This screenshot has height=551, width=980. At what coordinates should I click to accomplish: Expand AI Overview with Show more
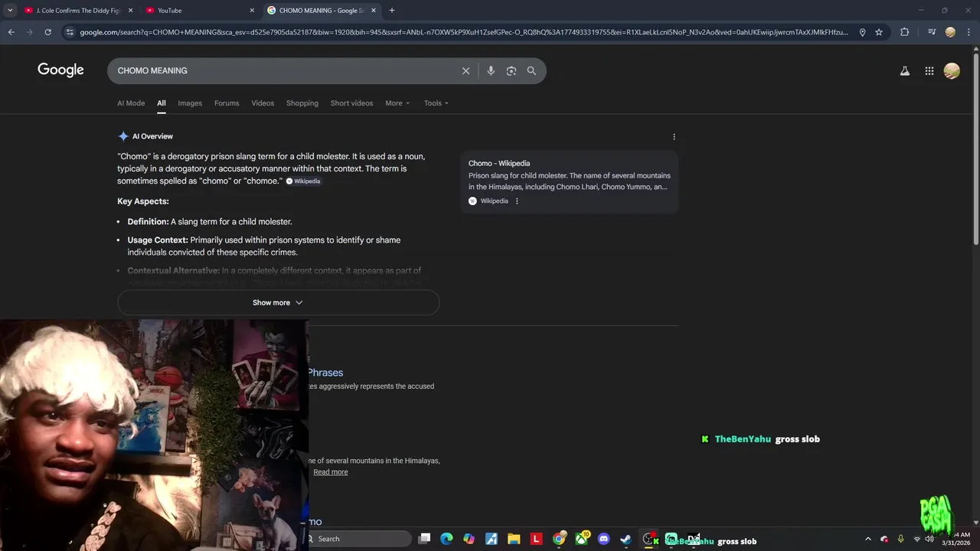pos(278,302)
